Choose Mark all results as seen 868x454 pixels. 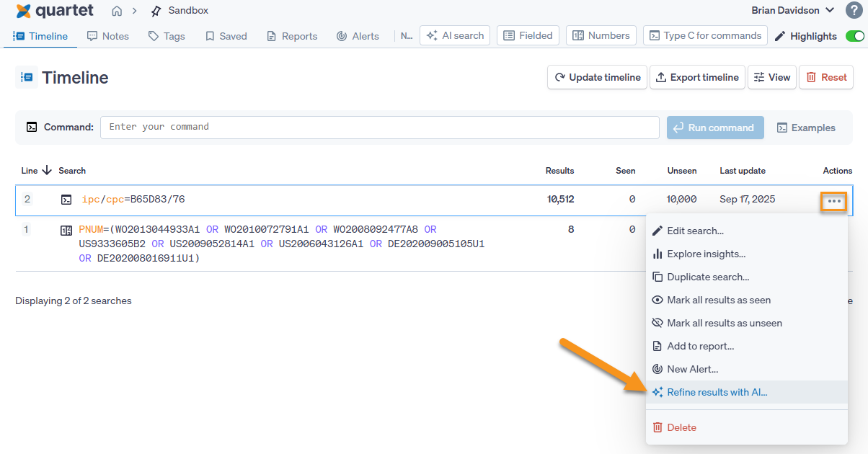click(746, 300)
